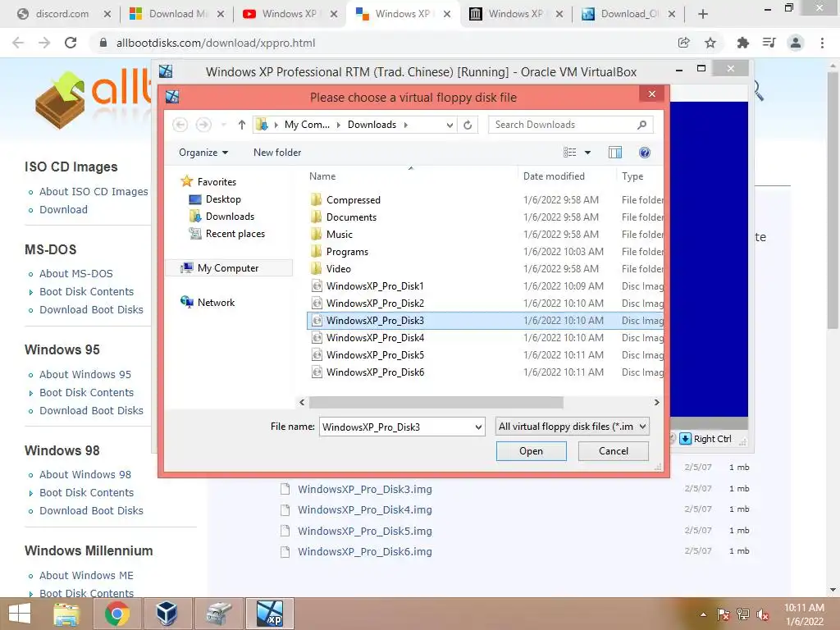Image resolution: width=840 pixels, height=630 pixels.
Task: Open Chrome three-dot menu
Action: click(x=822, y=43)
